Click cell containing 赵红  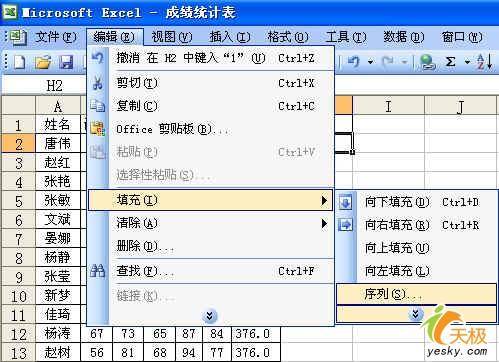58,163
